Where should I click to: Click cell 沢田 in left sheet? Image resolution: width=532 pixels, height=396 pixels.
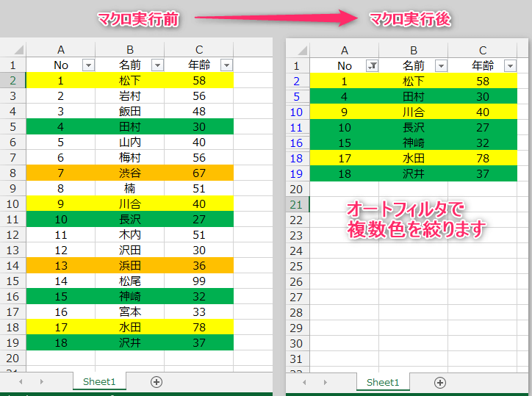pyautogui.click(x=130, y=250)
